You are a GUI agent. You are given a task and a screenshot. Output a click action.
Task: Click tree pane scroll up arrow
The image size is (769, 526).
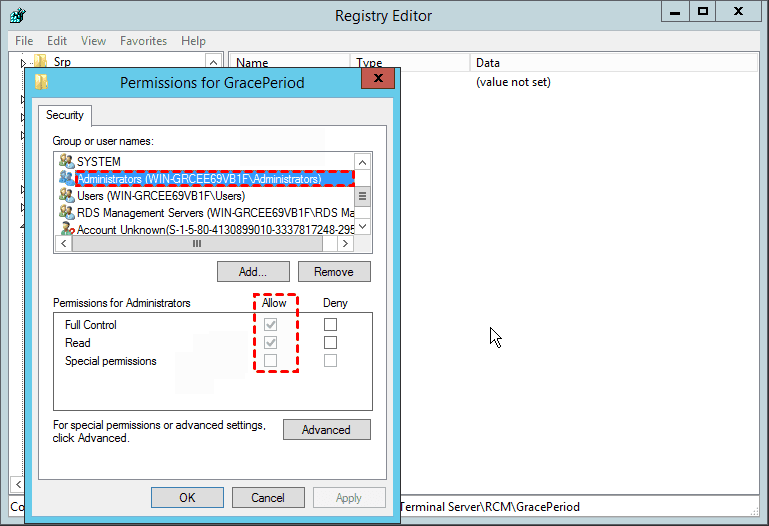pos(213,62)
